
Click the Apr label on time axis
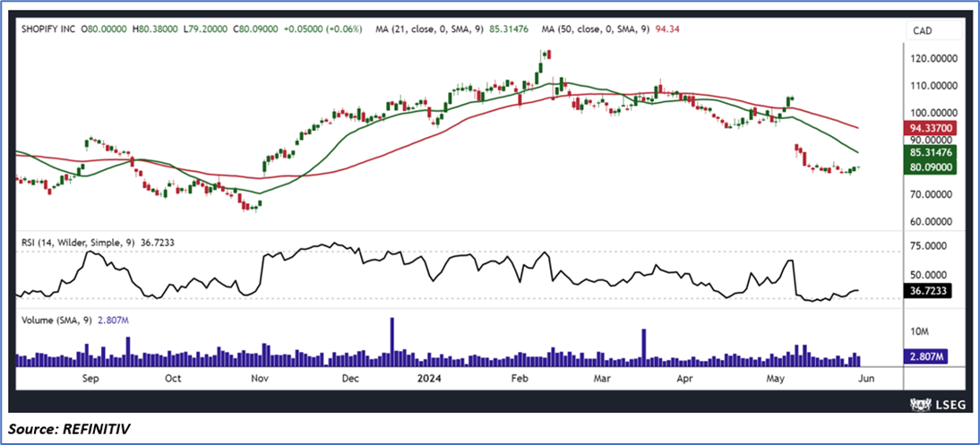click(x=685, y=378)
